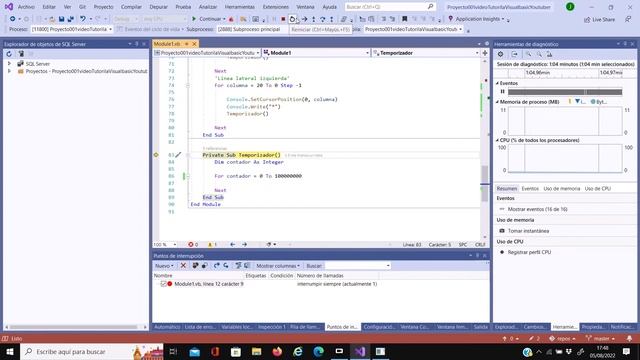Expand the SQL Server tree node
The height and width of the screenshot is (360, 640).
(9, 64)
